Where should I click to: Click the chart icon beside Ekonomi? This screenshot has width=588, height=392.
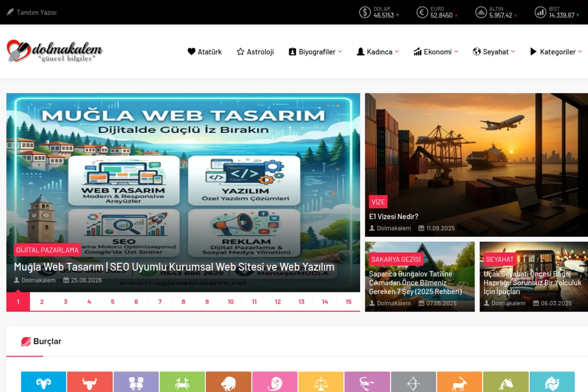pos(418,51)
